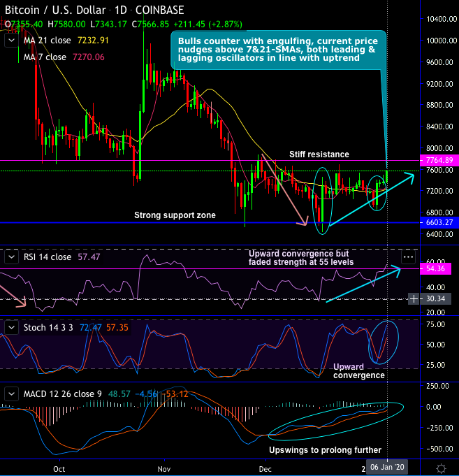Click the 30.34 RSI crosshair value label

tap(436, 299)
